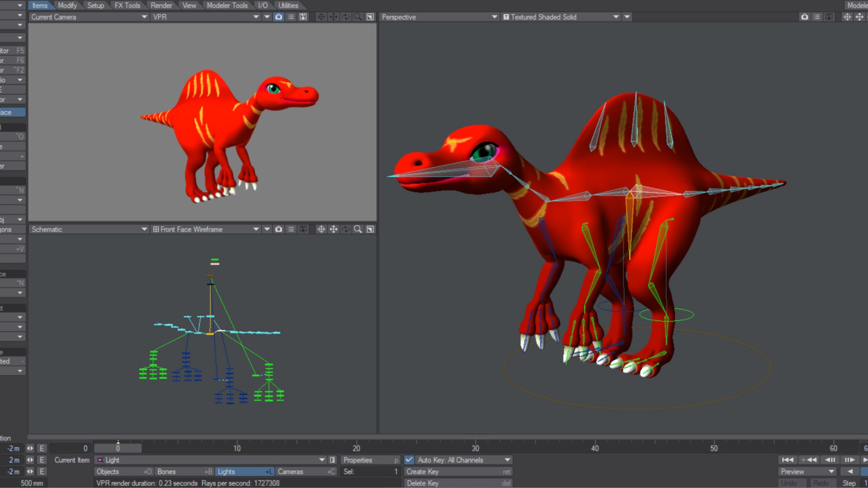Screen dimensions: 868x488
Task: Click previous keyframe playback button
Action: coord(809,460)
